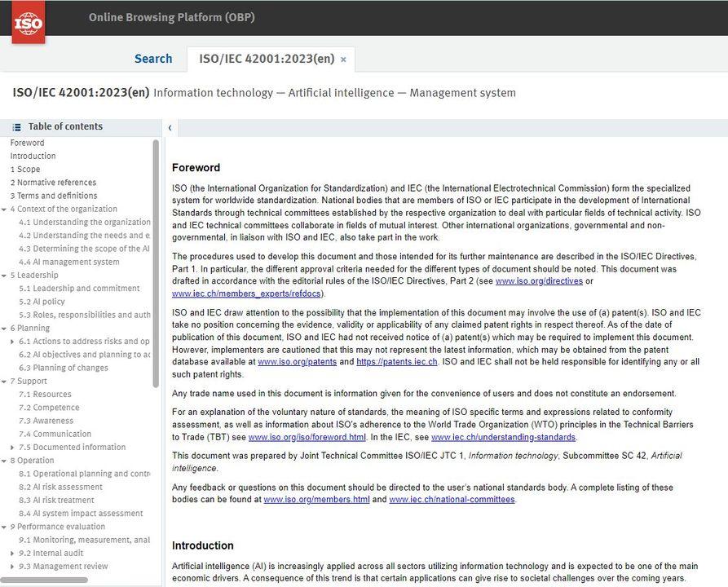Click the ISO logo icon

[29, 22]
